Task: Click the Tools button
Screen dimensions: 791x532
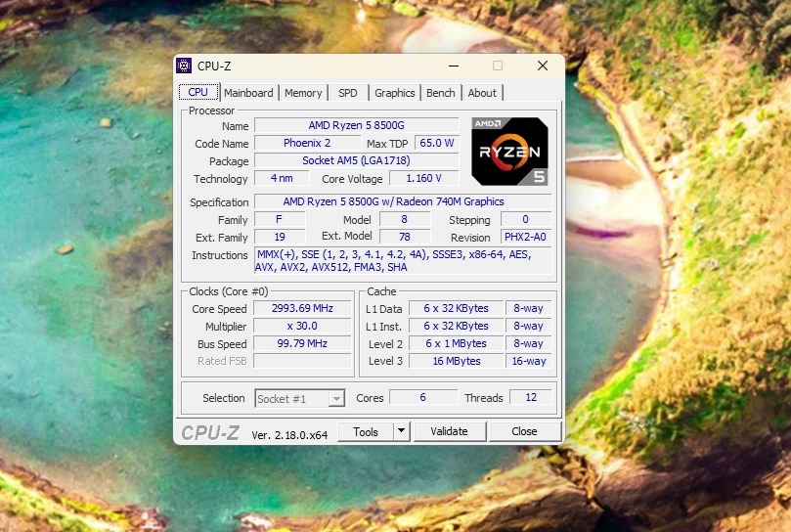Action: click(366, 431)
